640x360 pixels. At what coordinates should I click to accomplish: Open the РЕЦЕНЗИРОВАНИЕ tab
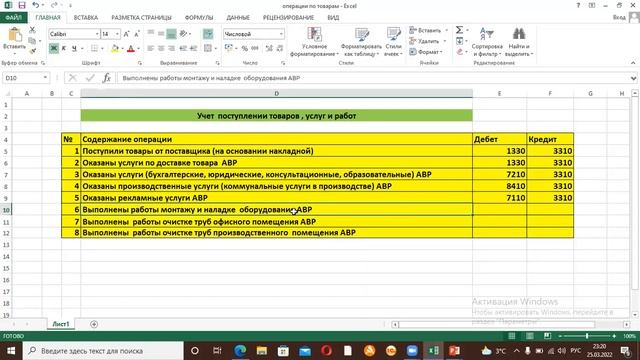pos(288,18)
